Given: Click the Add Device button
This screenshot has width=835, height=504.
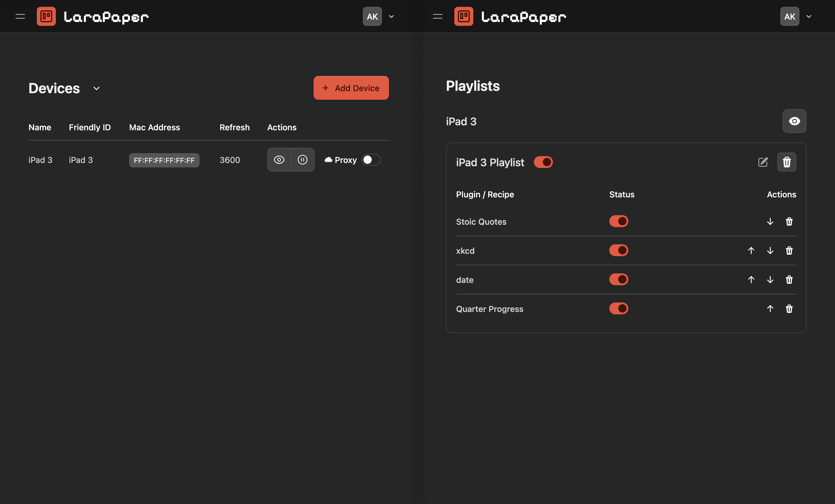Looking at the screenshot, I should (x=351, y=88).
